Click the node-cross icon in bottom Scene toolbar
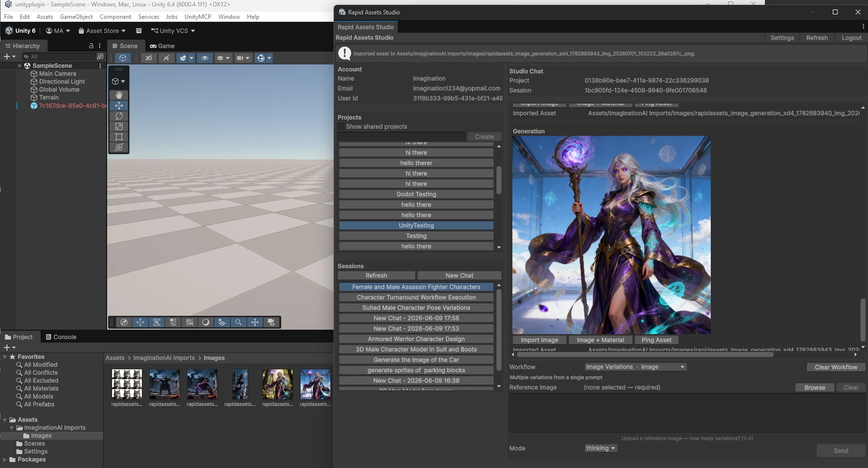Image resolution: width=868 pixels, height=468 pixels. [255, 322]
